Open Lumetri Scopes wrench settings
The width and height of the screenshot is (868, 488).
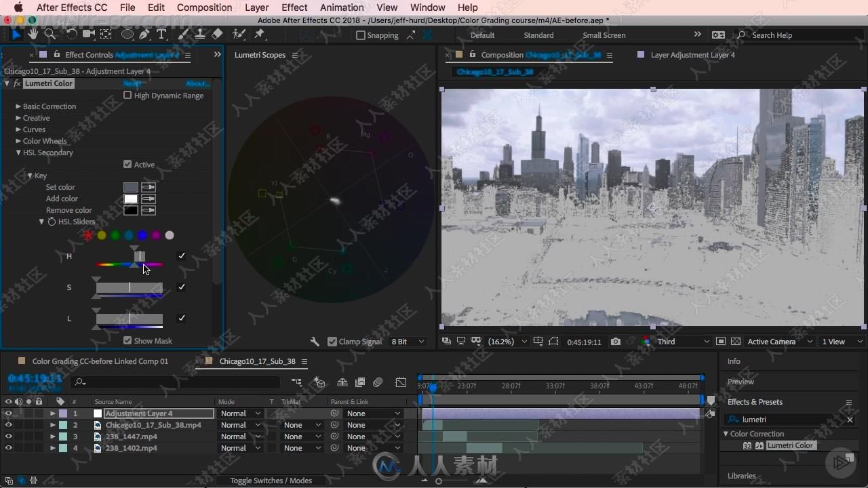[x=315, y=342]
